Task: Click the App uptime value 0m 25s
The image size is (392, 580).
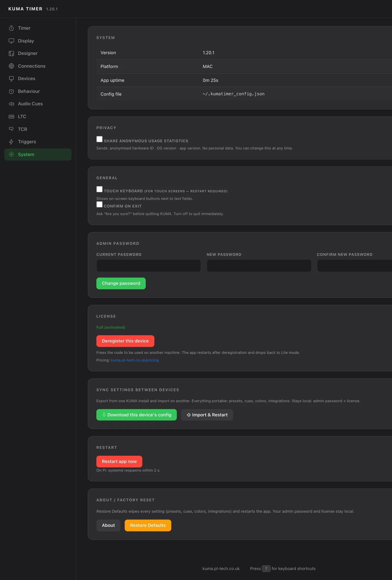Action: [211, 80]
